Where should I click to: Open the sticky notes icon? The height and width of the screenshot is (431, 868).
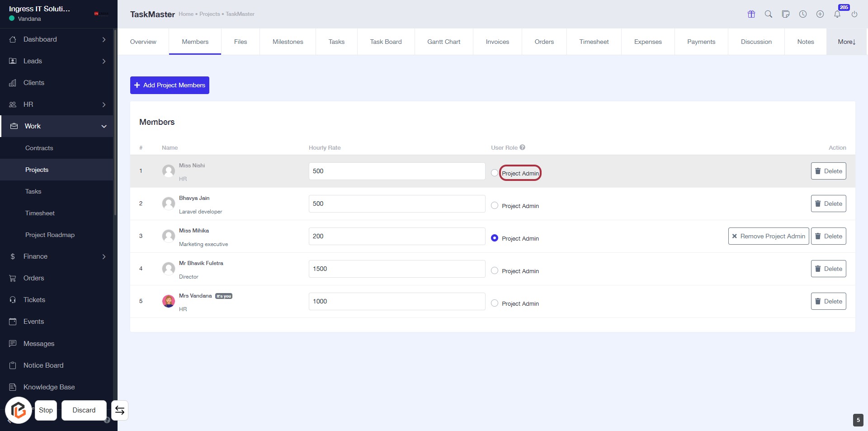point(786,14)
